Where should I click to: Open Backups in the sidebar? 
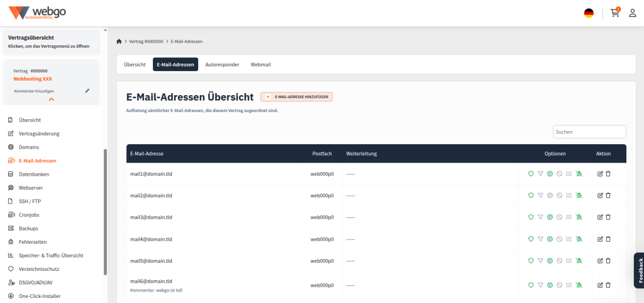(x=28, y=229)
